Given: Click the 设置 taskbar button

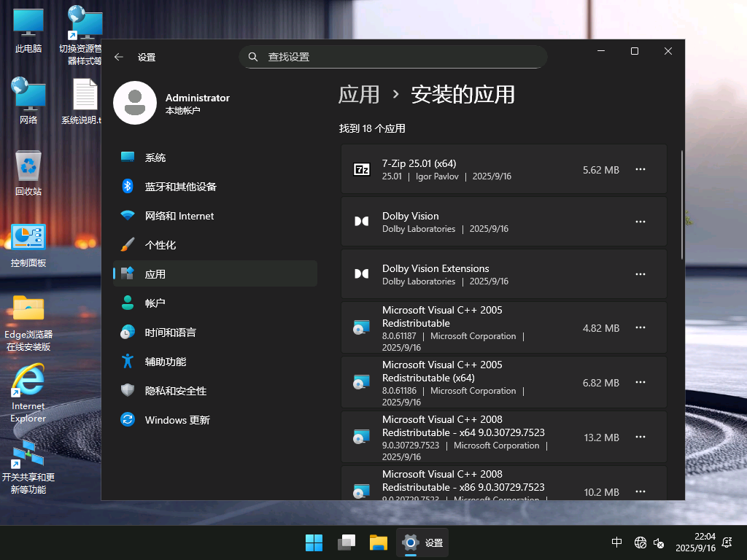Looking at the screenshot, I should [422, 542].
